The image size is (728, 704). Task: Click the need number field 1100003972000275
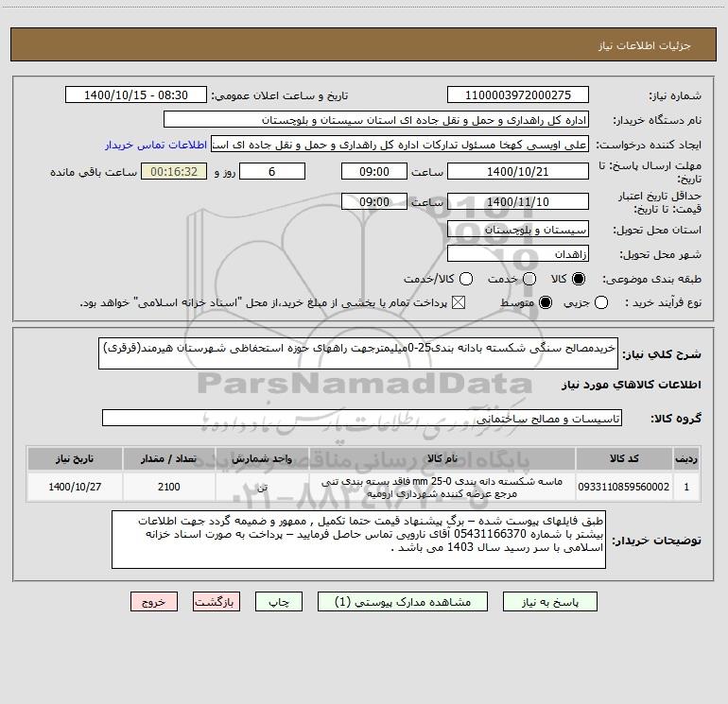pos(518,95)
